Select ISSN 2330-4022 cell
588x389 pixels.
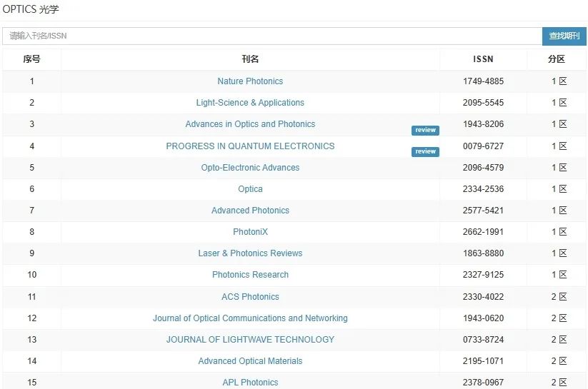coord(483,296)
